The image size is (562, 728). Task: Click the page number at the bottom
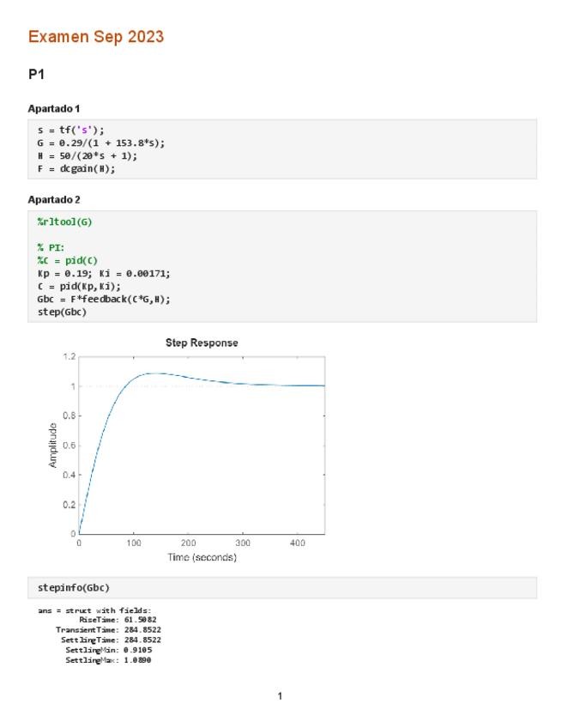pyautogui.click(x=280, y=696)
